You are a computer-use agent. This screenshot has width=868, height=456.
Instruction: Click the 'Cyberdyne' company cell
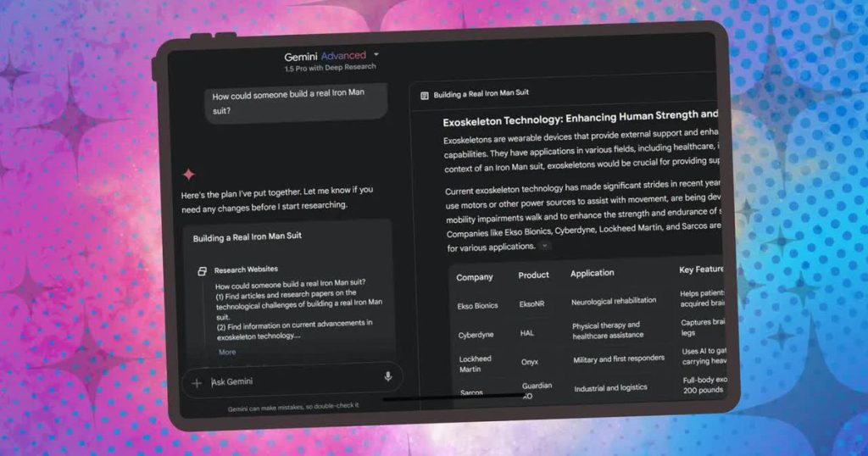pyautogui.click(x=476, y=335)
